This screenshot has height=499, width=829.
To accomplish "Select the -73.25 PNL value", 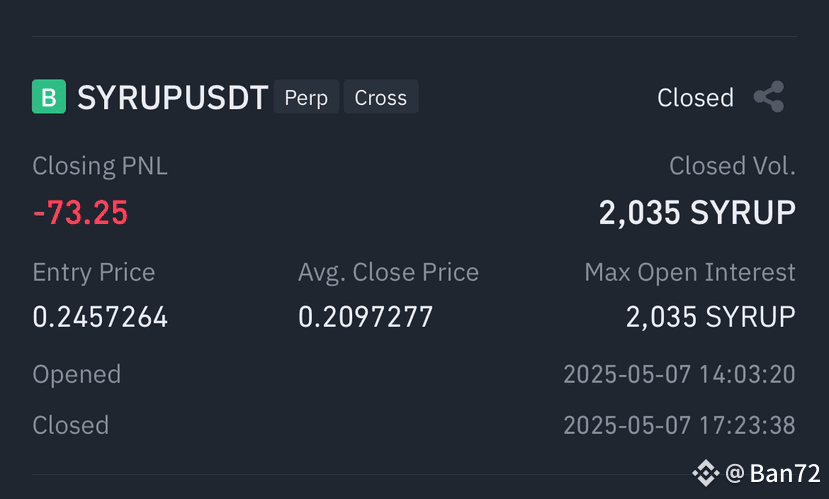I will tap(80, 212).
